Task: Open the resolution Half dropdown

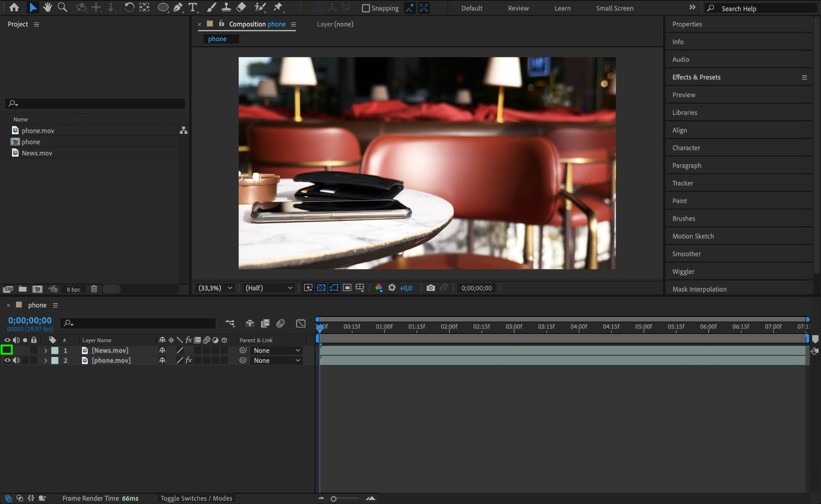Action: 268,288
